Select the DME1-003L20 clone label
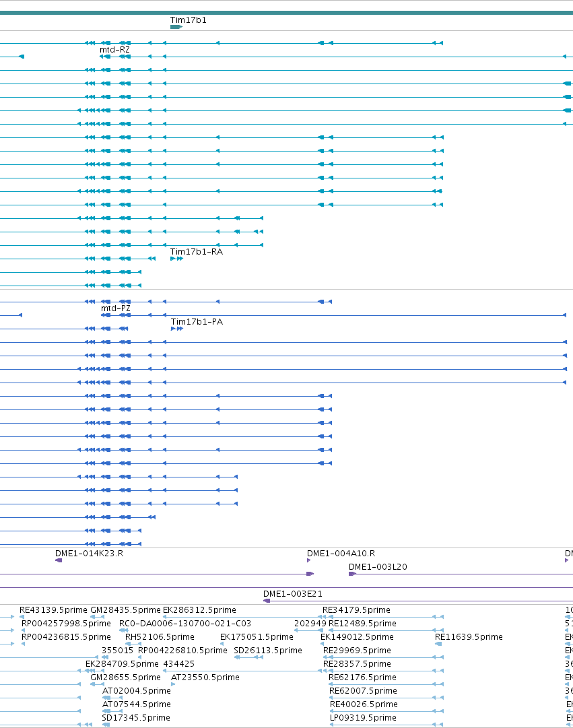This screenshot has height=728, width=573. (x=378, y=567)
